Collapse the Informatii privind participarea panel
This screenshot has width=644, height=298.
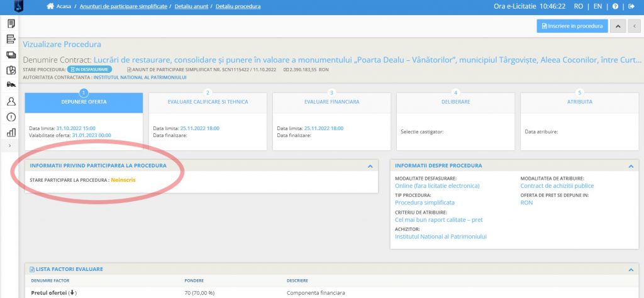click(x=370, y=166)
